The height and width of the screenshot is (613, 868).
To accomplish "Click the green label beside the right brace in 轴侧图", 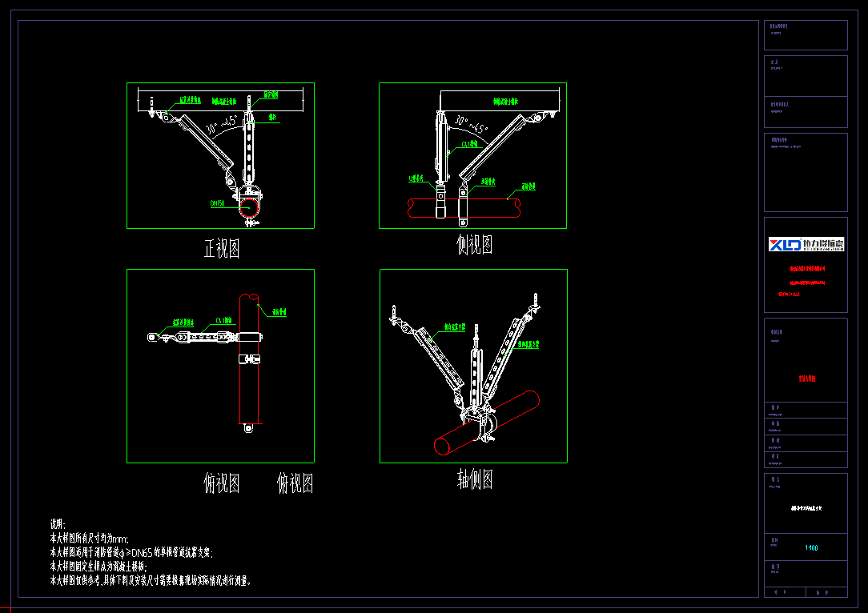I will (x=528, y=344).
